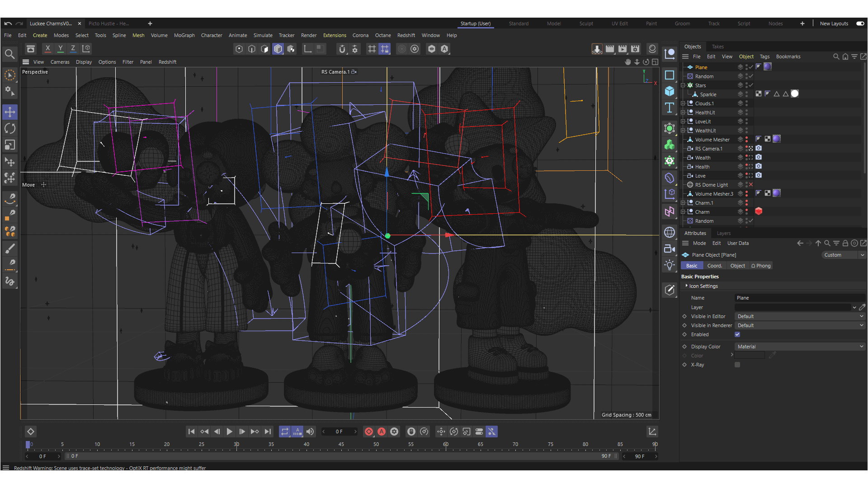
Task: Switch to the Coord. attribute tab
Action: [714, 266]
